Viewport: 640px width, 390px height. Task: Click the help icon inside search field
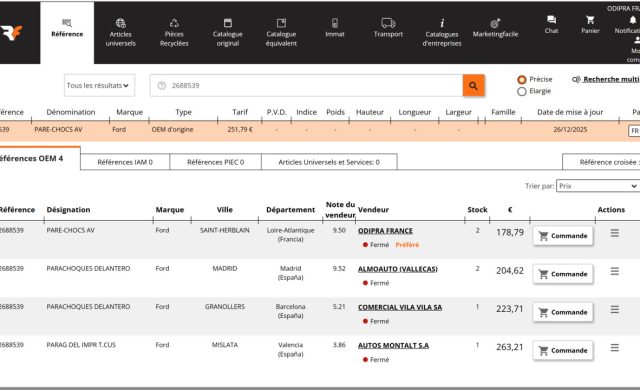coord(162,85)
